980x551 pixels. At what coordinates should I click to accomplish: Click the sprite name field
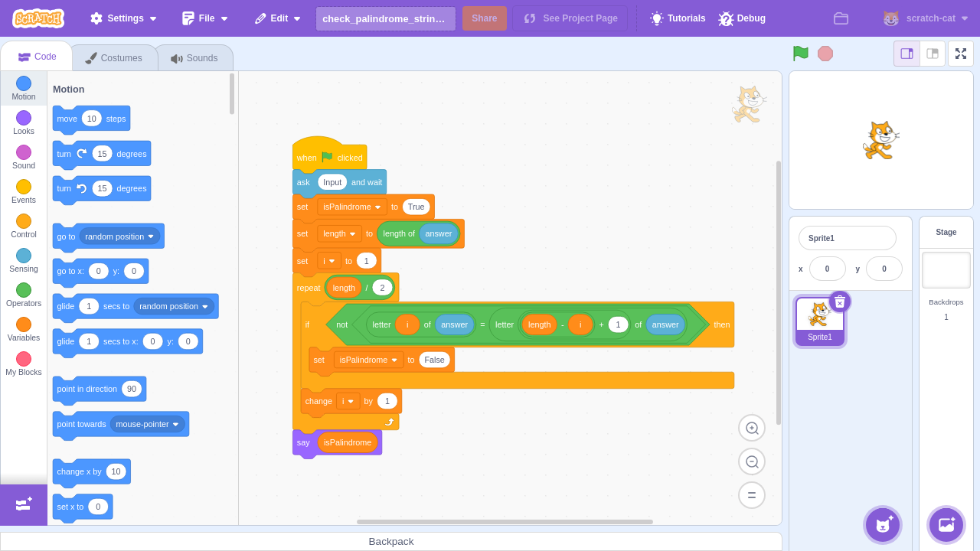[848, 238]
